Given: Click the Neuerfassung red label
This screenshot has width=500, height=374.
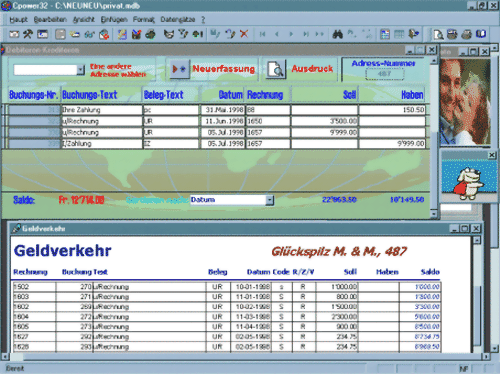Looking at the screenshot, I should [223, 69].
